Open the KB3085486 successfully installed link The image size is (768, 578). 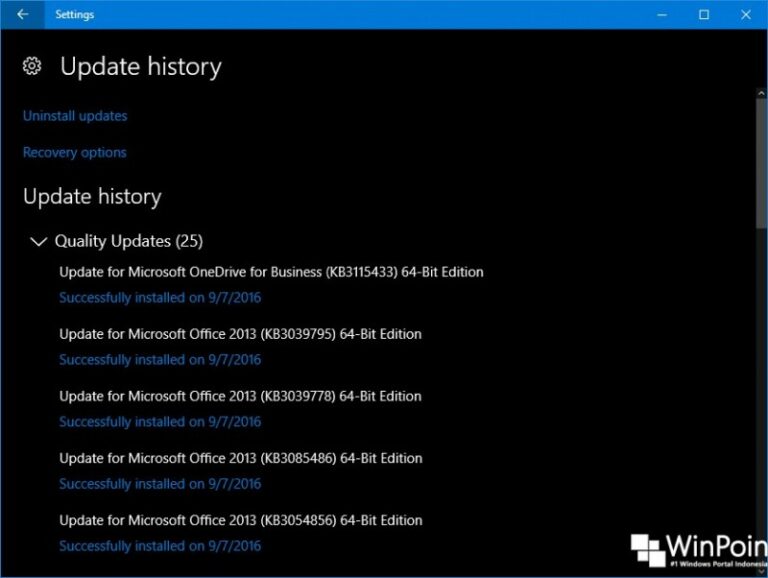[x=160, y=484]
